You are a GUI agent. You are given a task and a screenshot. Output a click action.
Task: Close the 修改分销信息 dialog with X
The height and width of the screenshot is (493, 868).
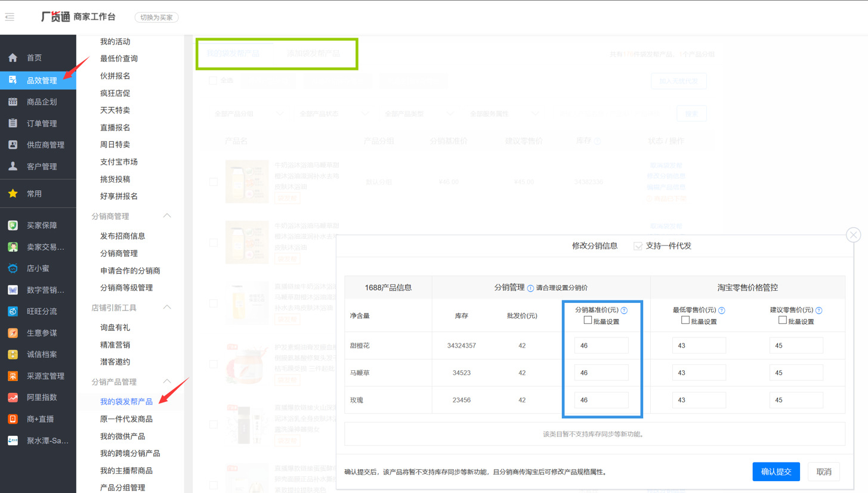tap(853, 235)
